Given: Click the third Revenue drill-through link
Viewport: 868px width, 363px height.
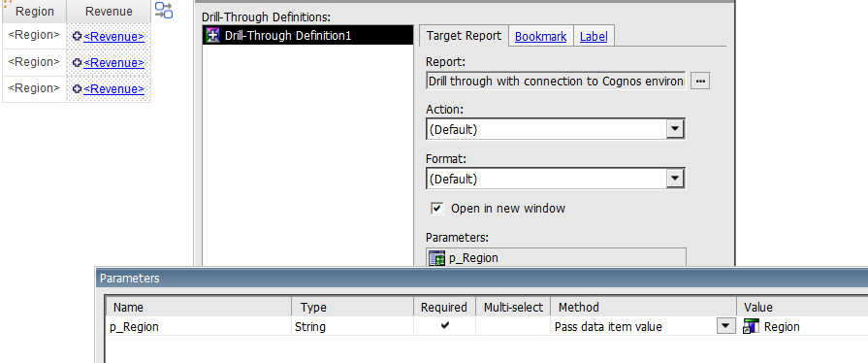Looking at the screenshot, I should [x=114, y=88].
